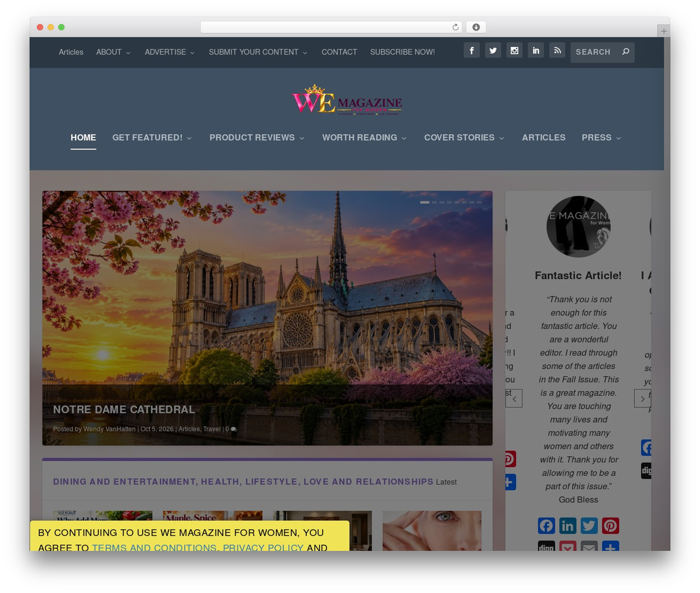700x593 pixels.
Task: Click the comment bubble icon in the post meta
Action: pos(234,429)
